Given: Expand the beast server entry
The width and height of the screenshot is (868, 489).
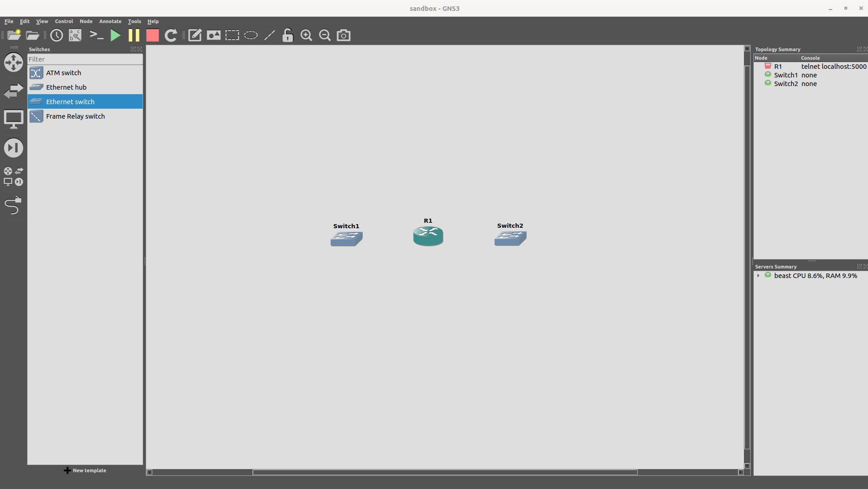Looking at the screenshot, I should (x=758, y=276).
